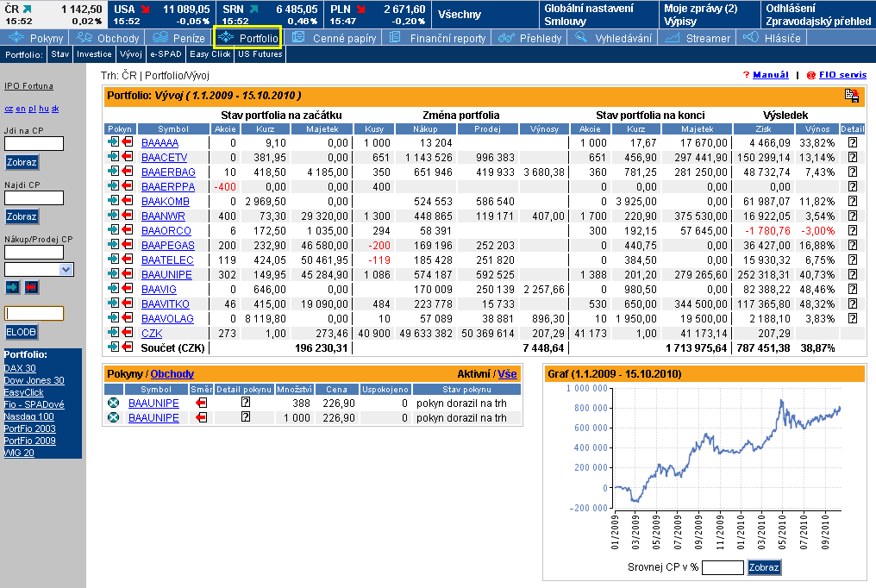Select the Stav portfolio subtab
The image size is (876, 588).
[59, 54]
